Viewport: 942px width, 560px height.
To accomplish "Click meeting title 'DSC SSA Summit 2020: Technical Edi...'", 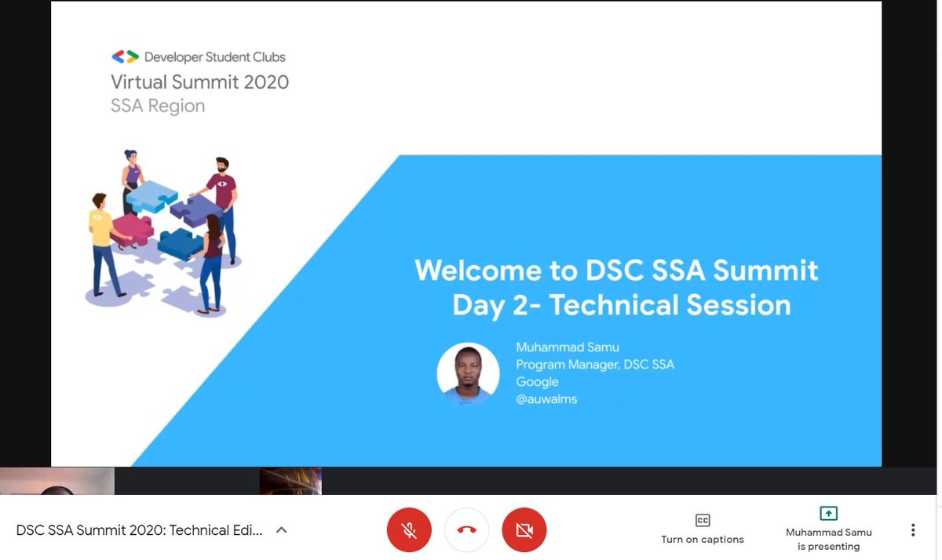I will (140, 530).
